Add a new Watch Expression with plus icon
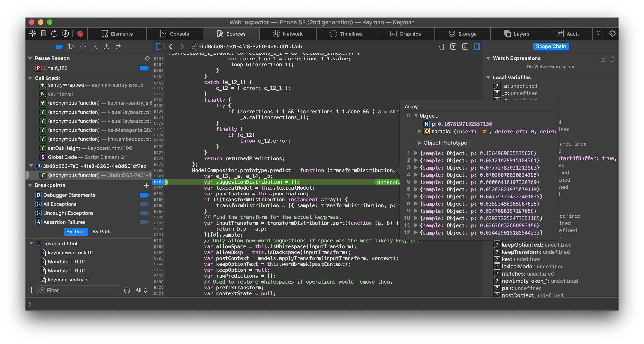644x344 pixels. pos(594,59)
